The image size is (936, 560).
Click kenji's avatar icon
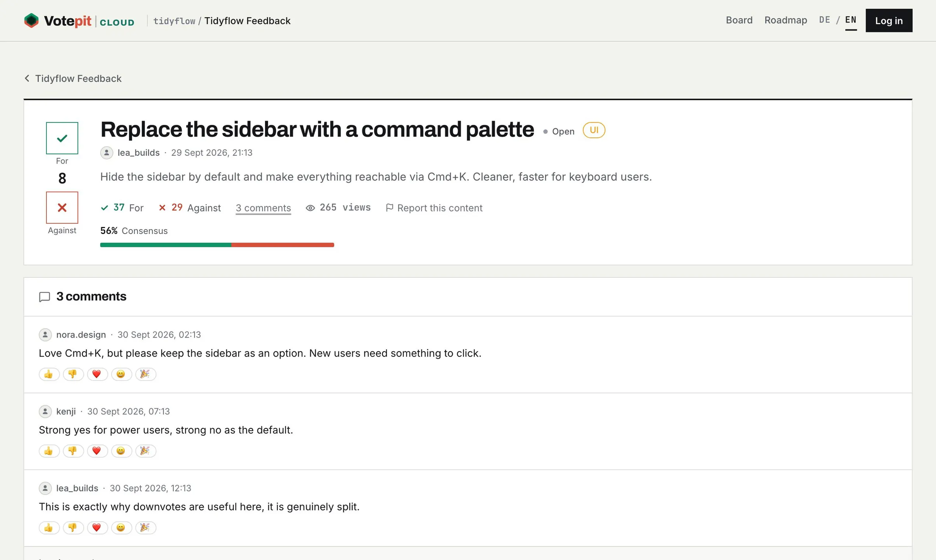45,411
